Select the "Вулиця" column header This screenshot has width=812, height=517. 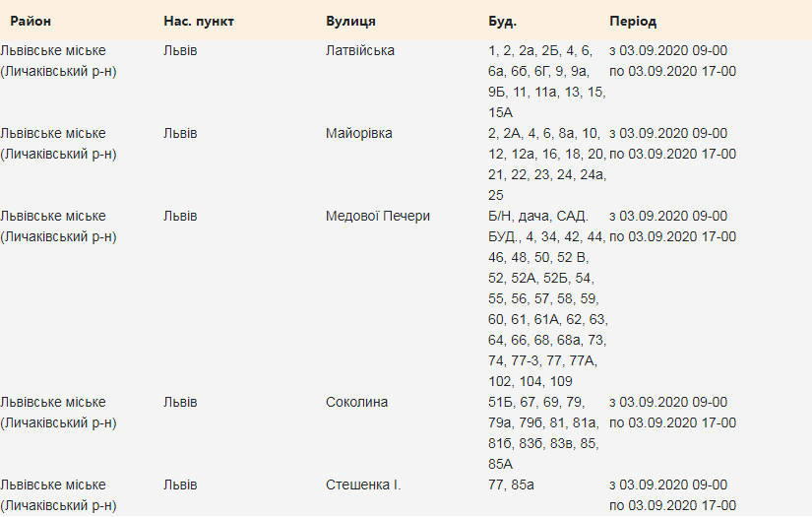pyautogui.click(x=350, y=21)
